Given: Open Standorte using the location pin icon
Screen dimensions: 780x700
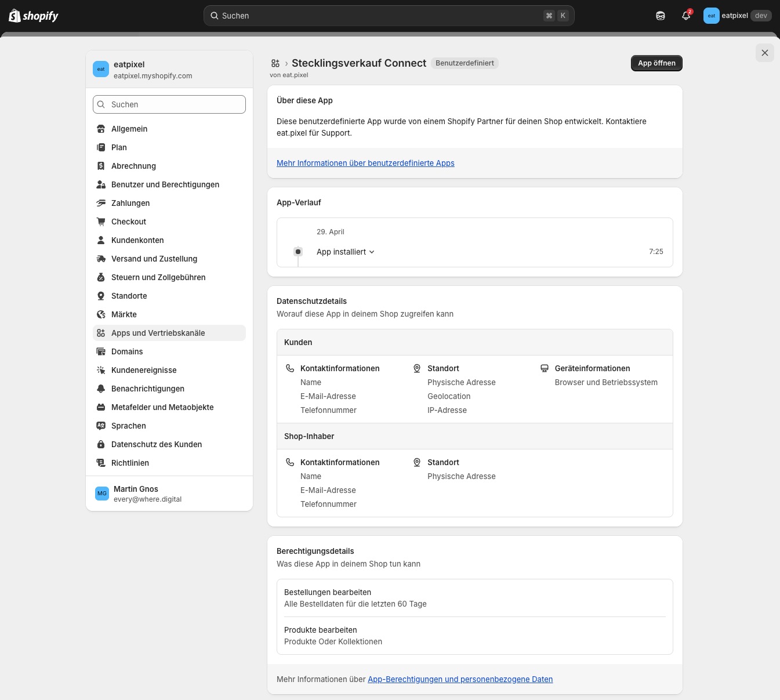Looking at the screenshot, I should pos(101,296).
